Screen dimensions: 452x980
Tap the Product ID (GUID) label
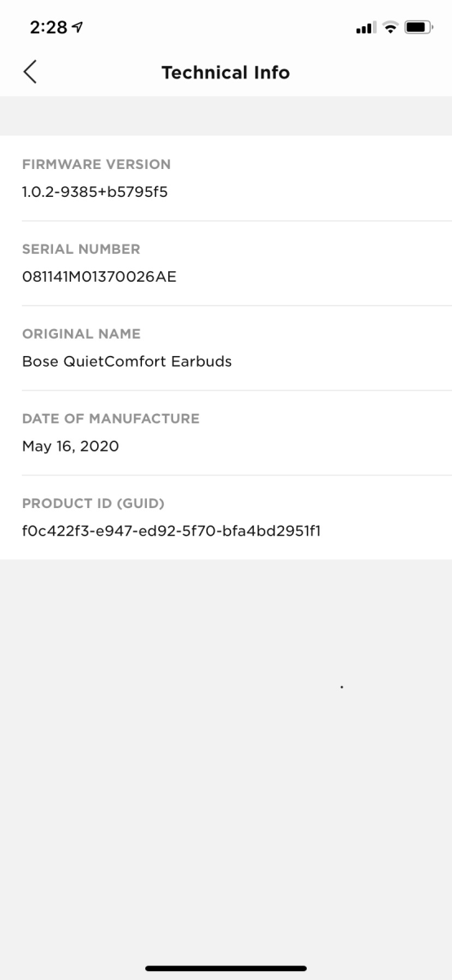(x=93, y=504)
